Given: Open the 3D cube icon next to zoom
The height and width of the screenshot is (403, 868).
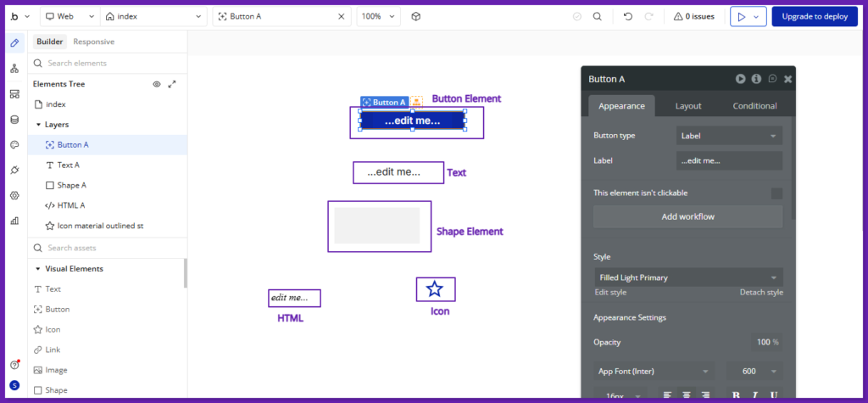Looking at the screenshot, I should pos(415,16).
